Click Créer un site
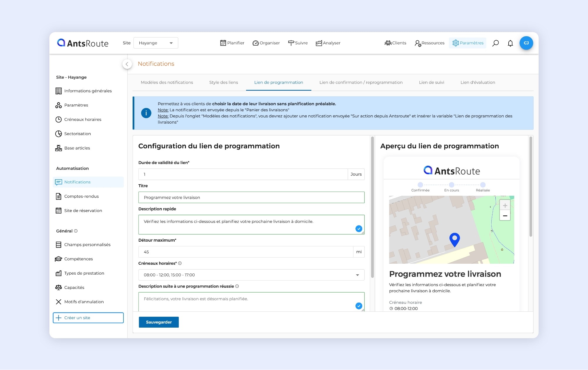The image size is (588, 370). coord(88,318)
